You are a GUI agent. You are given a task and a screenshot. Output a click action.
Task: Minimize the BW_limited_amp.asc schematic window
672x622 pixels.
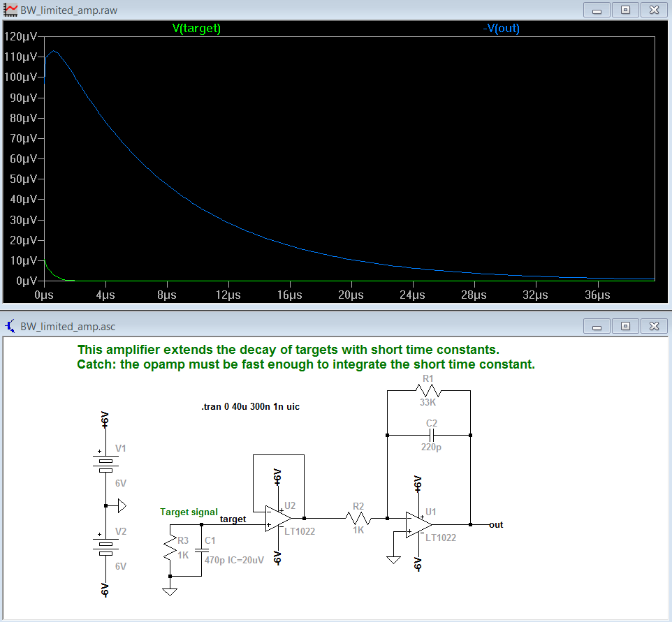pyautogui.click(x=598, y=326)
